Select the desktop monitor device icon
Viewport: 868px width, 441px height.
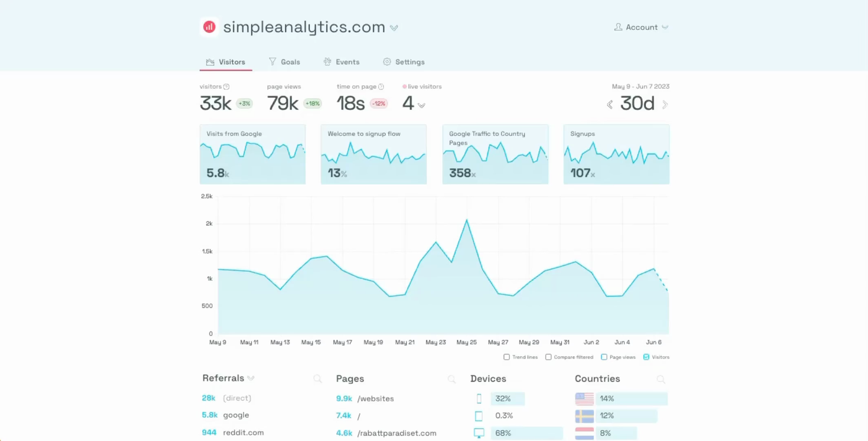click(478, 433)
